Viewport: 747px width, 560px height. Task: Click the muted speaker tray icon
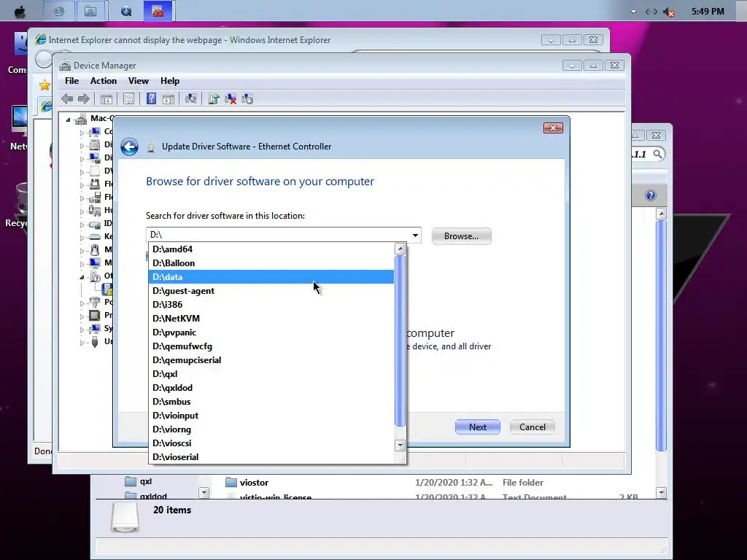(x=669, y=12)
